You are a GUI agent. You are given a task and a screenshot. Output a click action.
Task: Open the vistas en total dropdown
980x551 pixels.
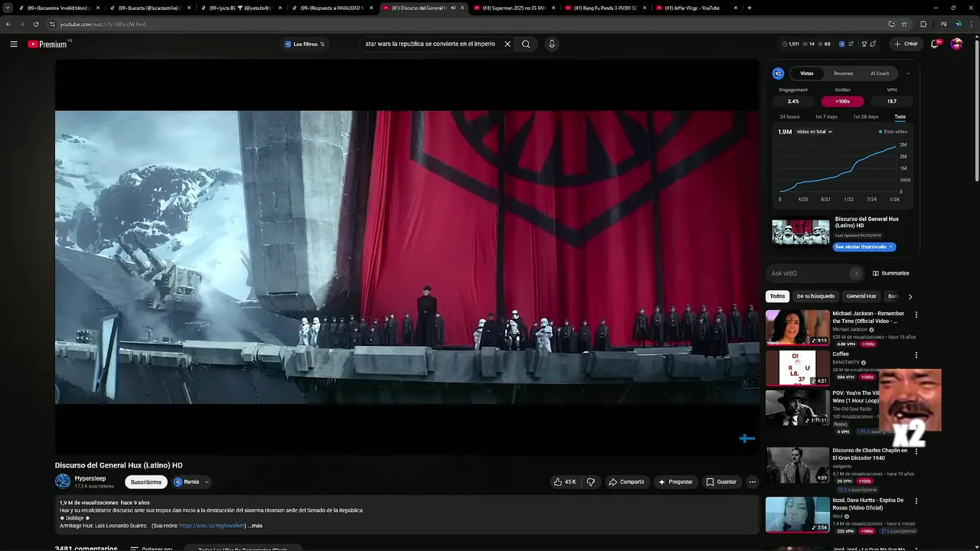(814, 132)
